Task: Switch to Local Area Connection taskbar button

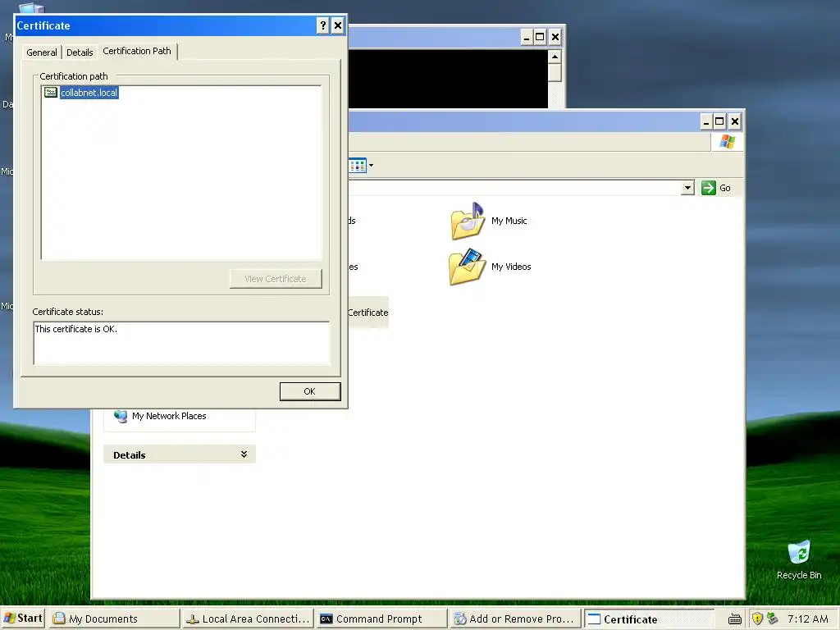Action: pyautogui.click(x=248, y=619)
